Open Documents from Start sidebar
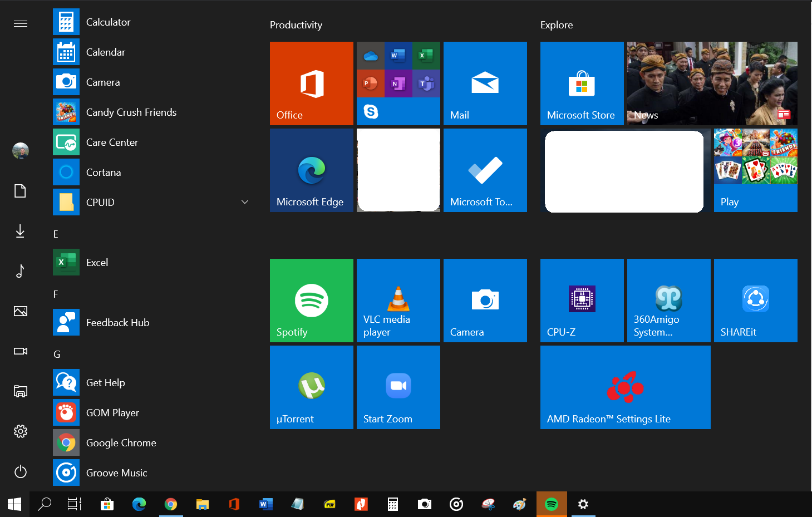The width and height of the screenshot is (812, 517). pyautogui.click(x=21, y=191)
